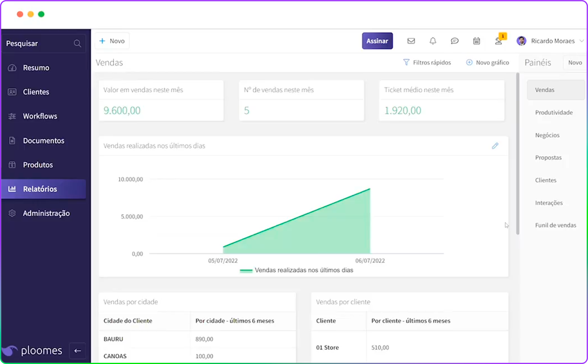
Task: Open Filtros rápidos filter options
Action: pos(427,62)
